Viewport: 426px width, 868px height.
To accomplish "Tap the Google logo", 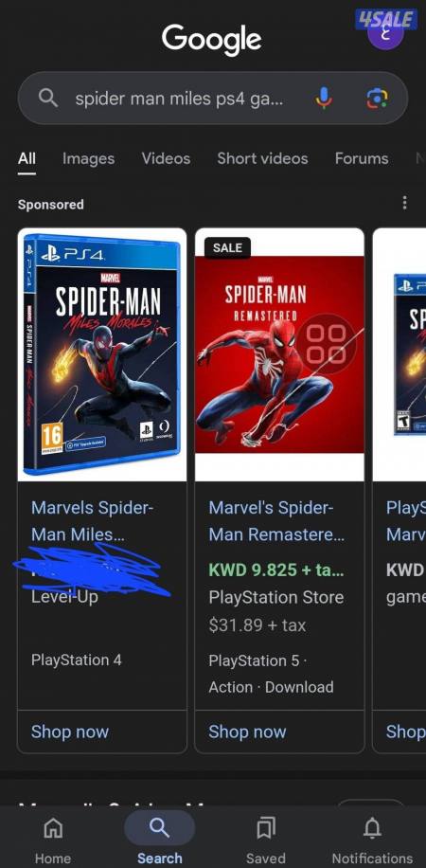I will (x=212, y=40).
